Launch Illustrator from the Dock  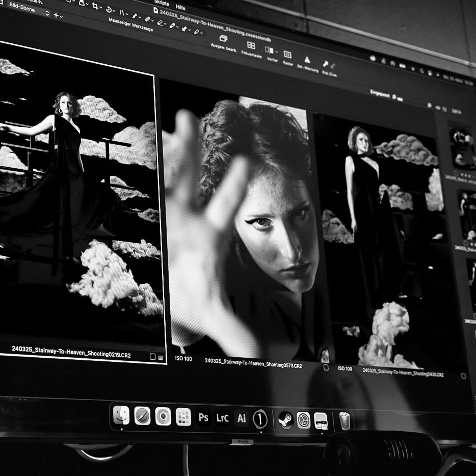(x=241, y=418)
